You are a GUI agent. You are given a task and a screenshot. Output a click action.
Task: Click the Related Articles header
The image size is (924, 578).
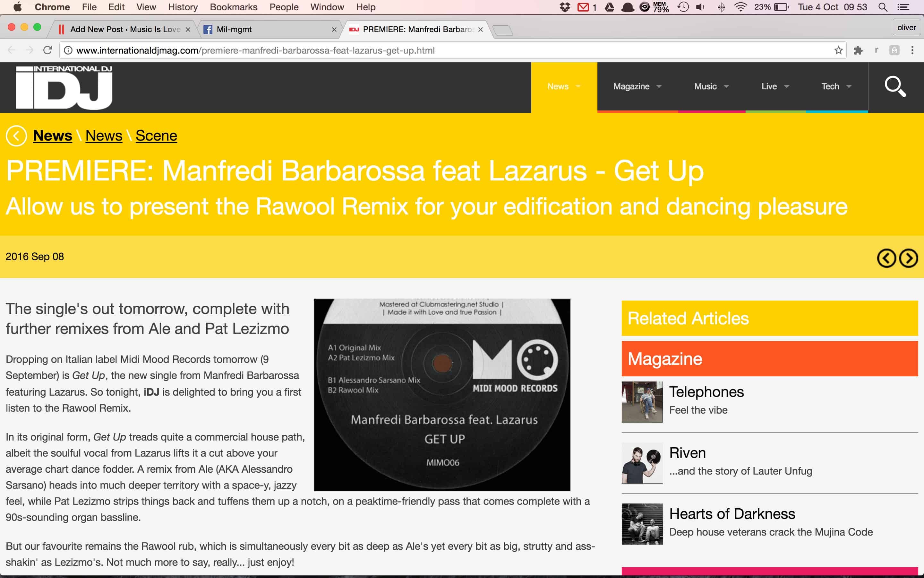tap(770, 319)
